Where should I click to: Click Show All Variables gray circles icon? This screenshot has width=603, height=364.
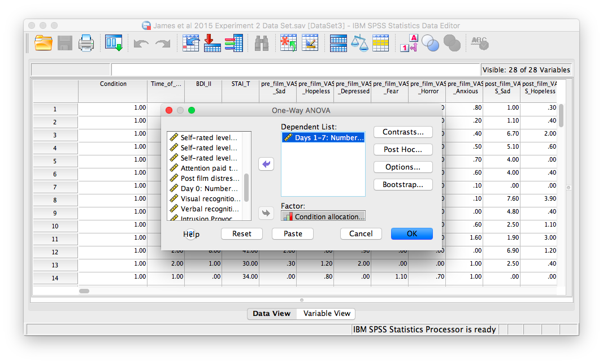click(452, 43)
